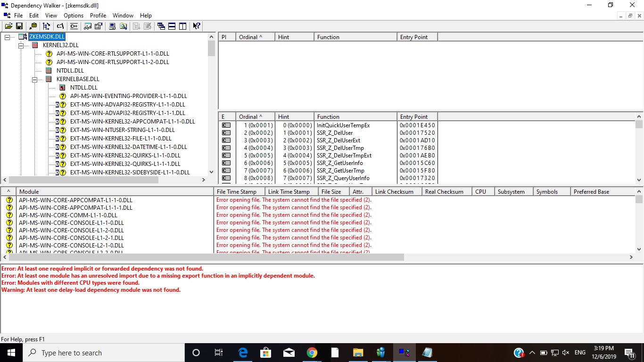Click the Preferred Base column header
The width and height of the screenshot is (644, 362).
[603, 192]
